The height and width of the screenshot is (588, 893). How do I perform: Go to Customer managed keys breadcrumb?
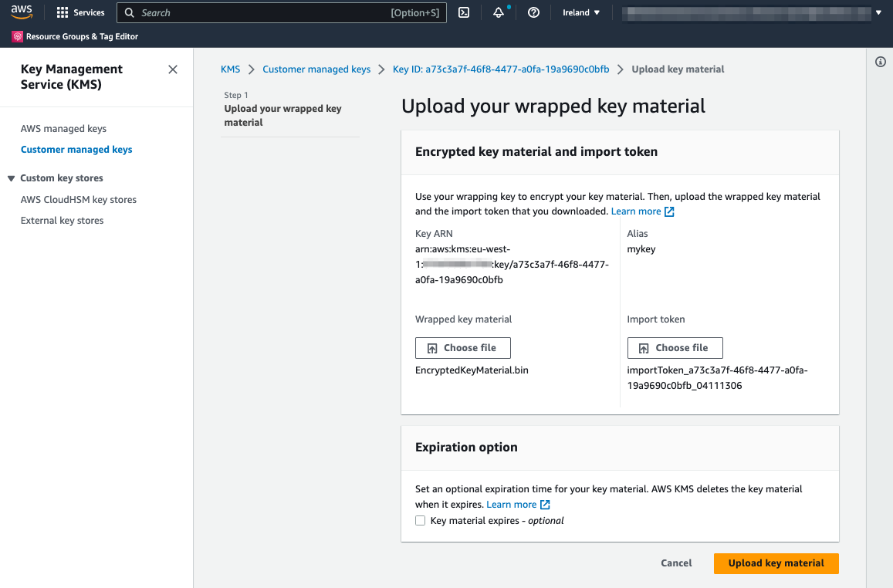316,69
